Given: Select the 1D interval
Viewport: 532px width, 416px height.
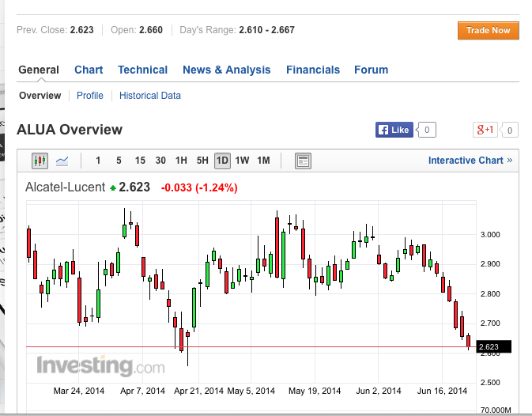Looking at the screenshot, I should click(x=222, y=161).
